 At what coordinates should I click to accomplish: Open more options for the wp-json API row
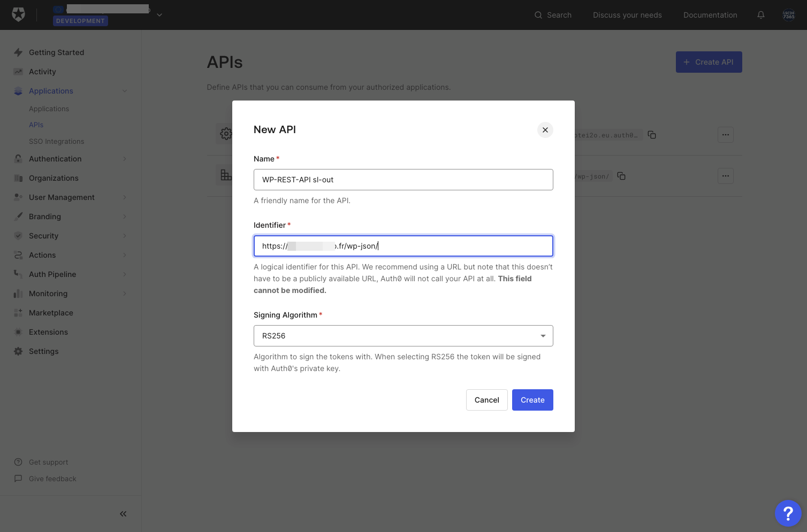tap(726, 176)
